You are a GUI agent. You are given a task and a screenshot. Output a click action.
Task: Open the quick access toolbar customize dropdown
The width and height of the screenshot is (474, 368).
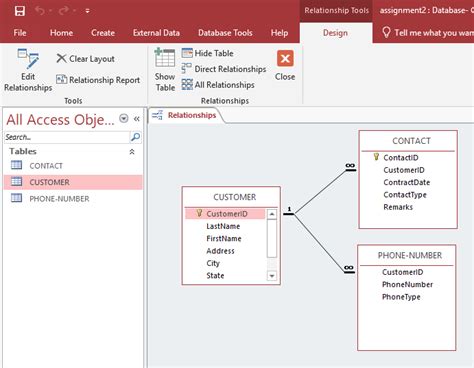click(87, 11)
